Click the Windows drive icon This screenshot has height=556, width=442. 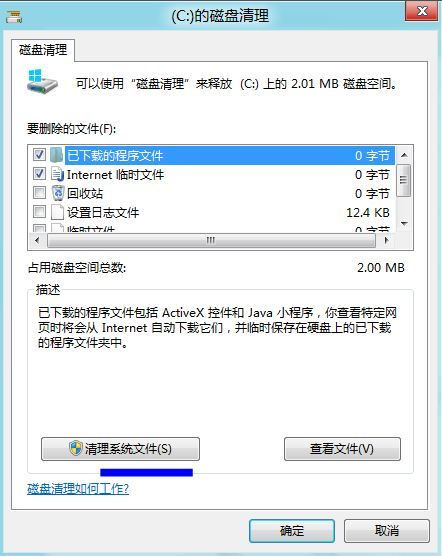42,81
